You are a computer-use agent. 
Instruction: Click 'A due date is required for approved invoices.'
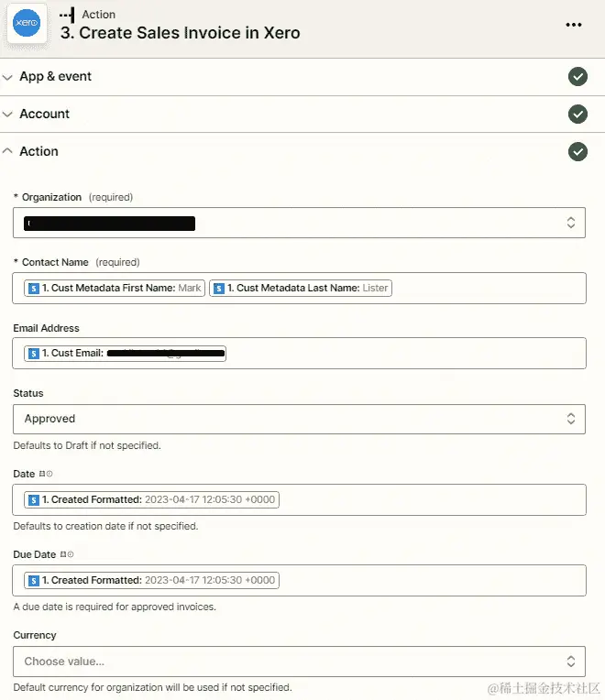click(115, 607)
